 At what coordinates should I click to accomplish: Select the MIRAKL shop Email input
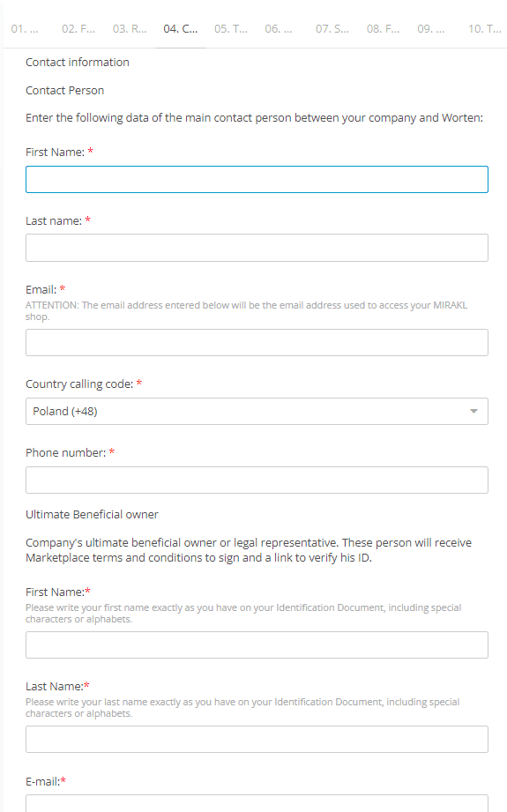pyautogui.click(x=257, y=342)
